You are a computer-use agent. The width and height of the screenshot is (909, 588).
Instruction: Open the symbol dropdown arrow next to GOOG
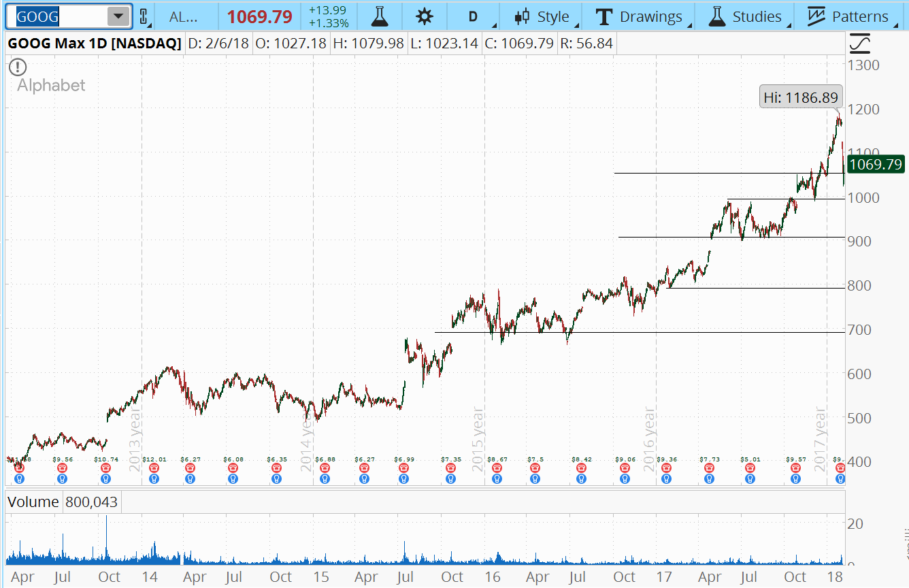coord(119,16)
